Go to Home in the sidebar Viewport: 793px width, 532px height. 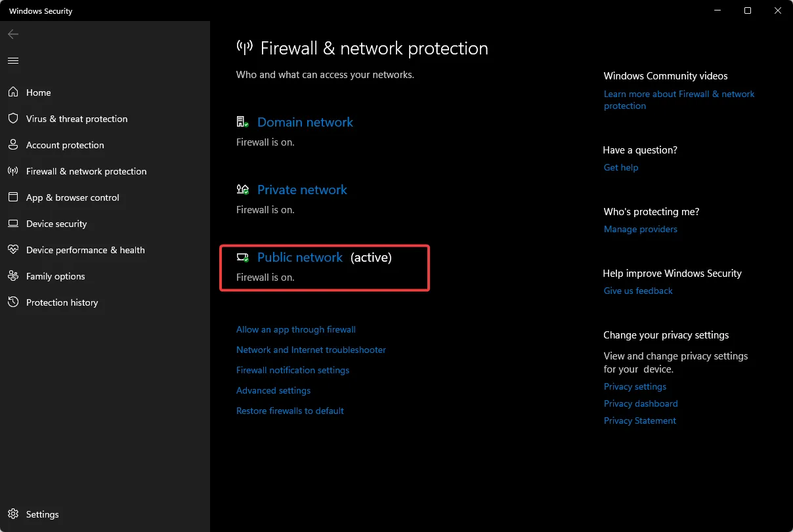click(38, 92)
